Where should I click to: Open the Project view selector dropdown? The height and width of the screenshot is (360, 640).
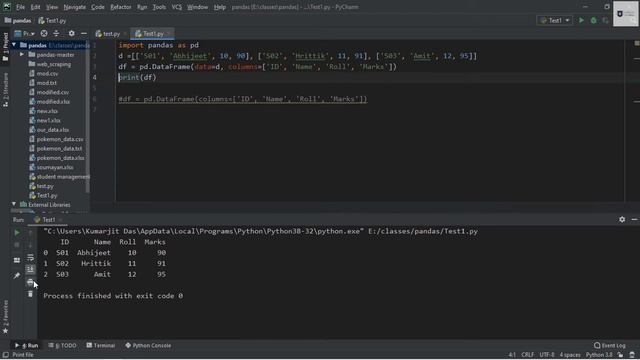pos(24,33)
